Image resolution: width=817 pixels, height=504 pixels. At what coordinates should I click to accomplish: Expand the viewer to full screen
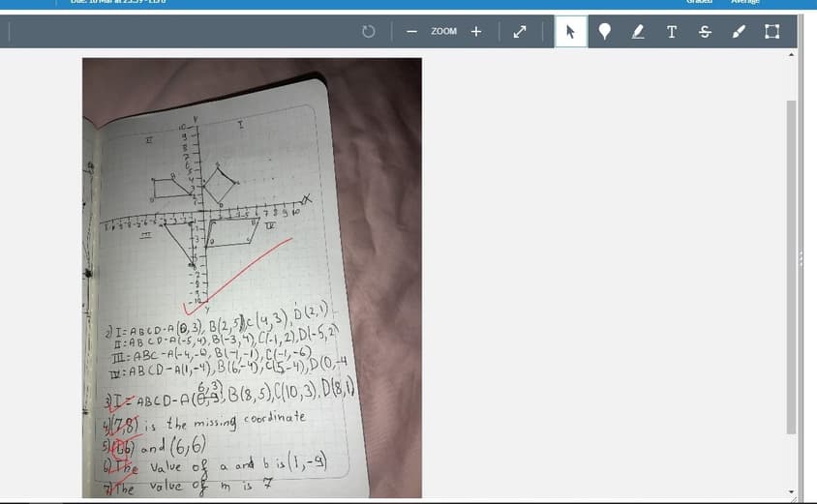(x=520, y=32)
